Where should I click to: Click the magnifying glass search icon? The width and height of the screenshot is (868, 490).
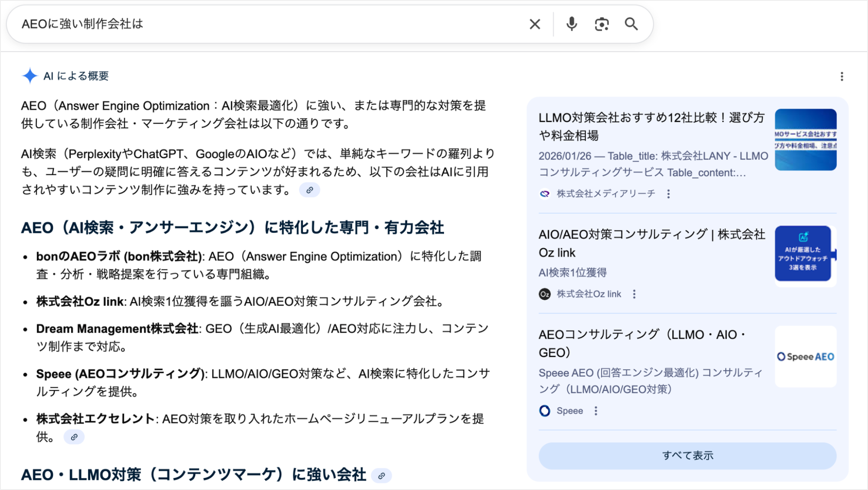coord(631,24)
